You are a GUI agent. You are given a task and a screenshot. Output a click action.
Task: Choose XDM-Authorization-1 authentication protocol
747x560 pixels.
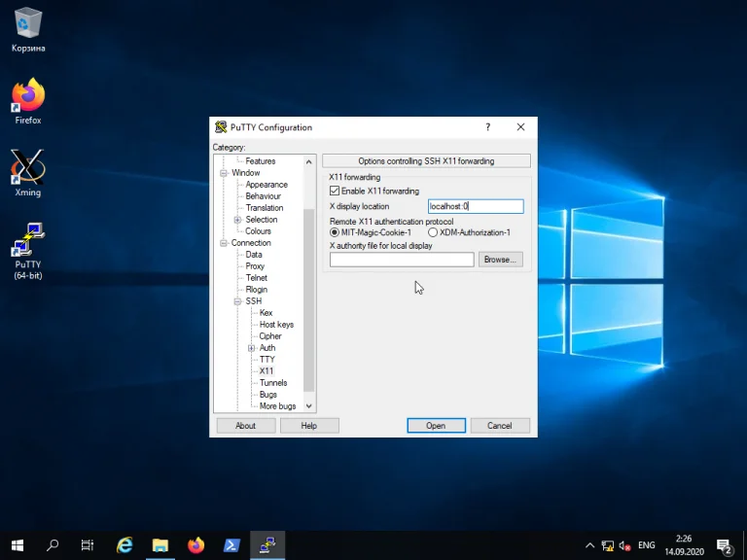point(433,232)
